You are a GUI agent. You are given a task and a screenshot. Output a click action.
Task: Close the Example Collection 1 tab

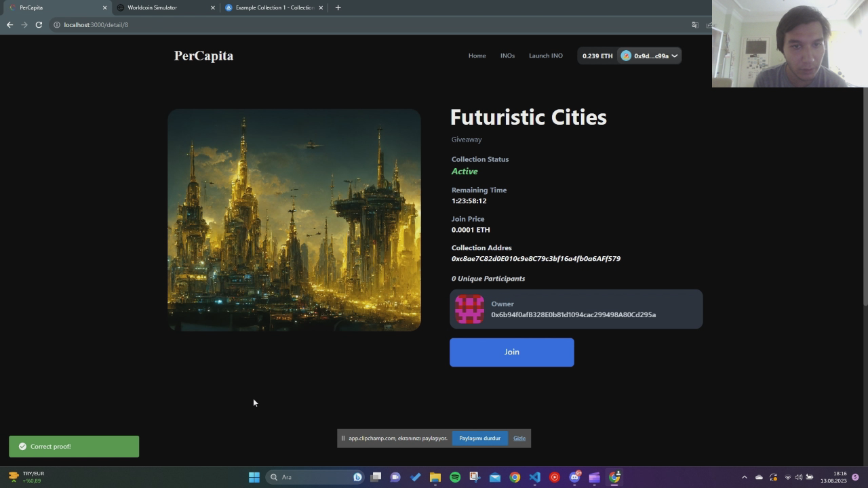321,7
